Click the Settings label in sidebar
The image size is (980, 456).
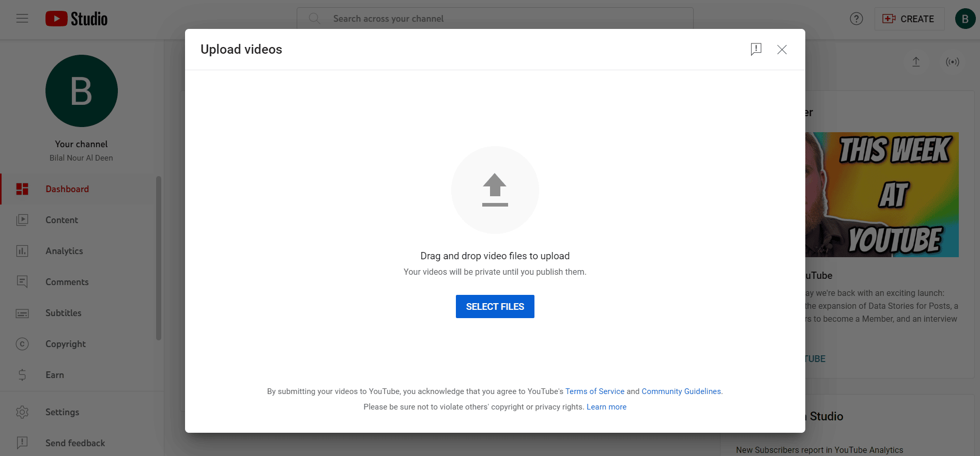tap(63, 412)
